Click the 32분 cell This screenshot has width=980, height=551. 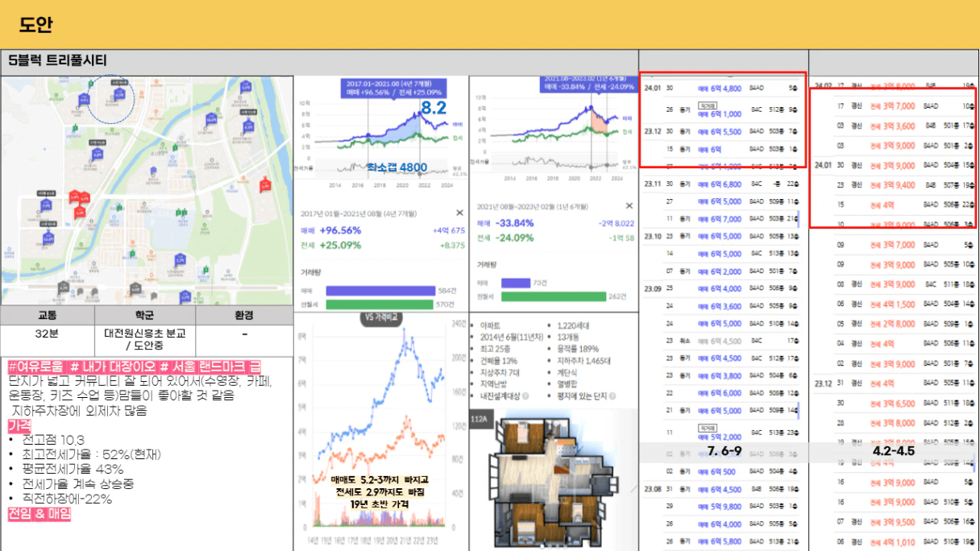pyautogui.click(x=48, y=341)
